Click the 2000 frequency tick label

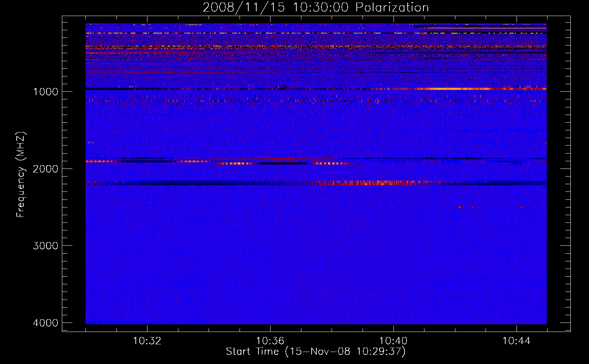coord(46,169)
